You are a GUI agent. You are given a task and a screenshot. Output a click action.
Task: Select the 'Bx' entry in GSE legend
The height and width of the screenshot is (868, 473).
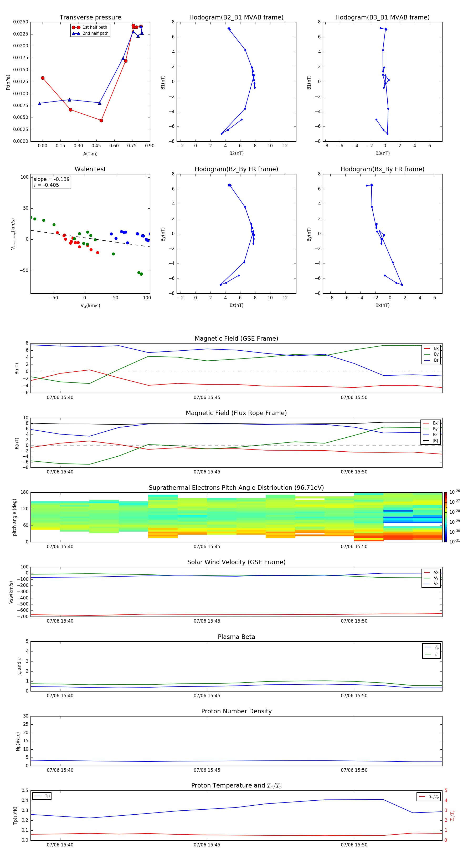click(431, 349)
